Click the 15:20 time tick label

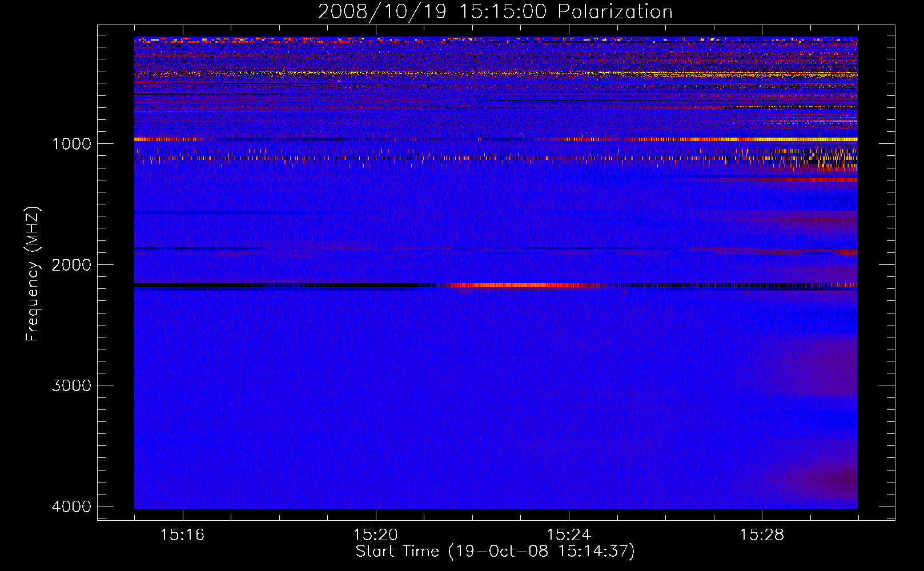pyautogui.click(x=375, y=535)
